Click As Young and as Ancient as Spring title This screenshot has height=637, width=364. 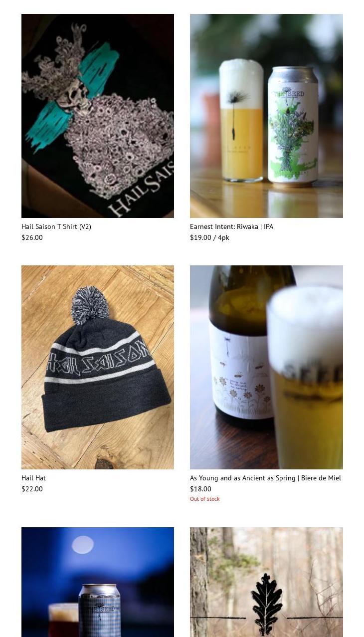[266, 478]
